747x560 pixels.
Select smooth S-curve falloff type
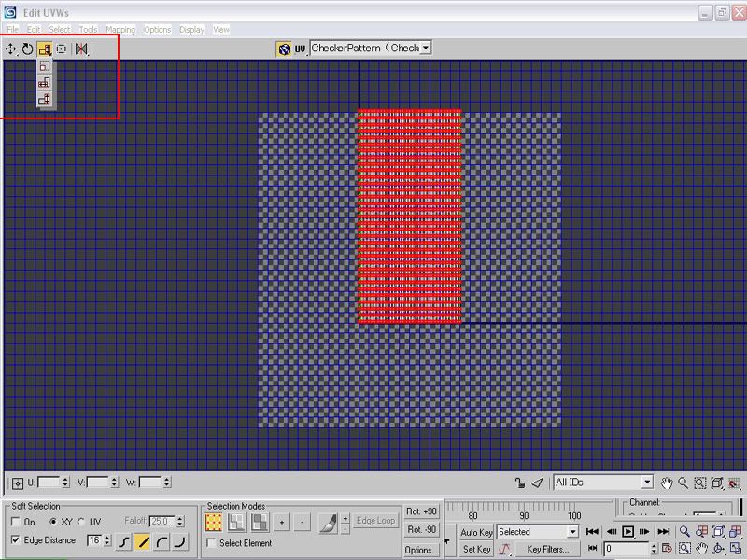tap(124, 541)
